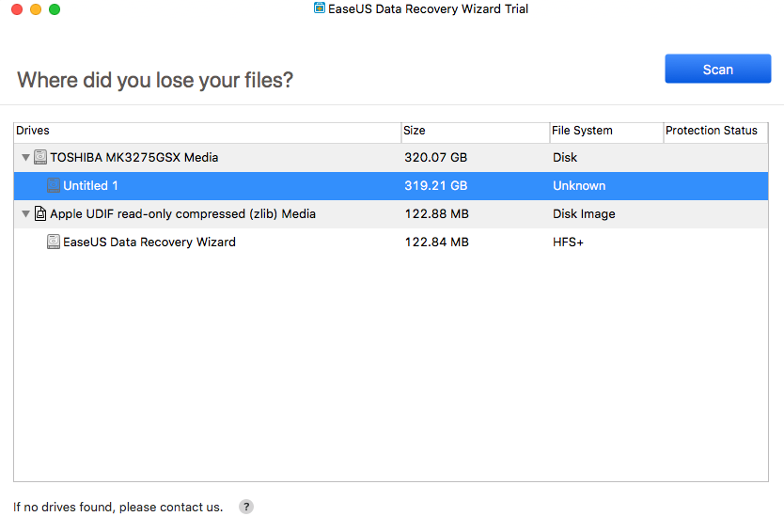
Task: Click the Apple UDIF disk image icon
Action: click(x=40, y=213)
